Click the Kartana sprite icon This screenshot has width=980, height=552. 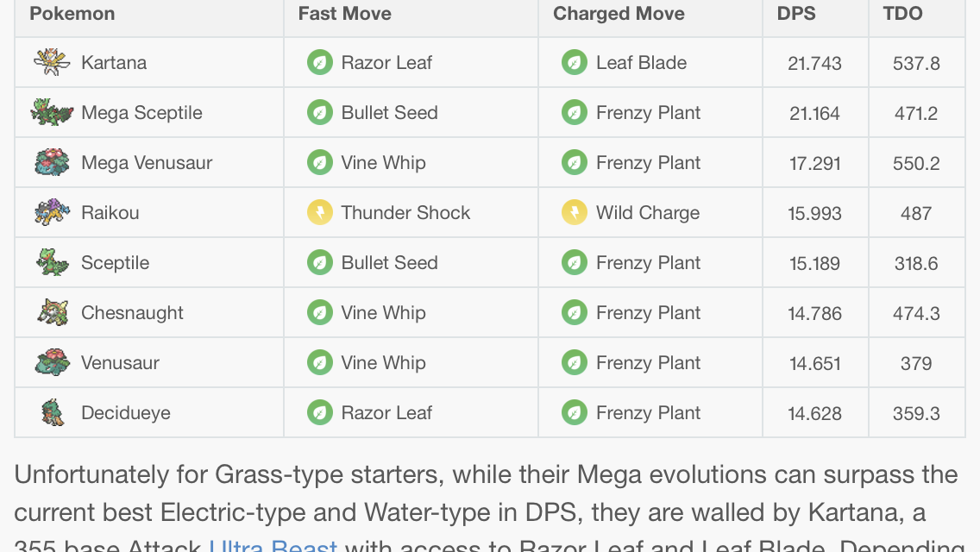(52, 62)
